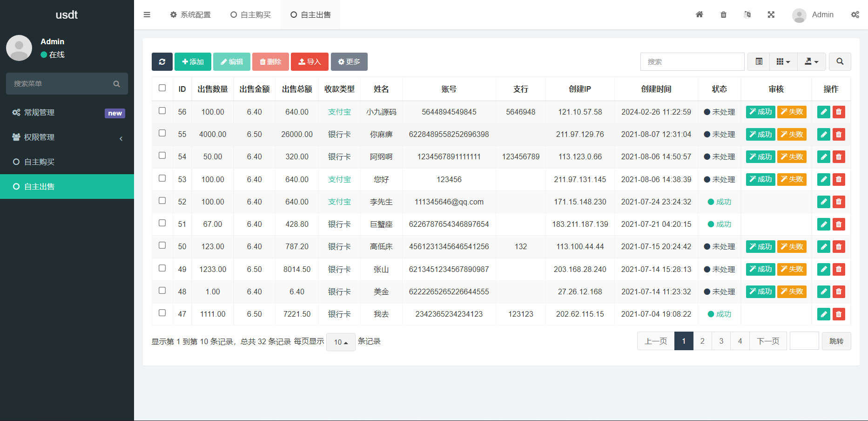
Task: Edit row 56 with the pencil icon
Action: point(823,112)
